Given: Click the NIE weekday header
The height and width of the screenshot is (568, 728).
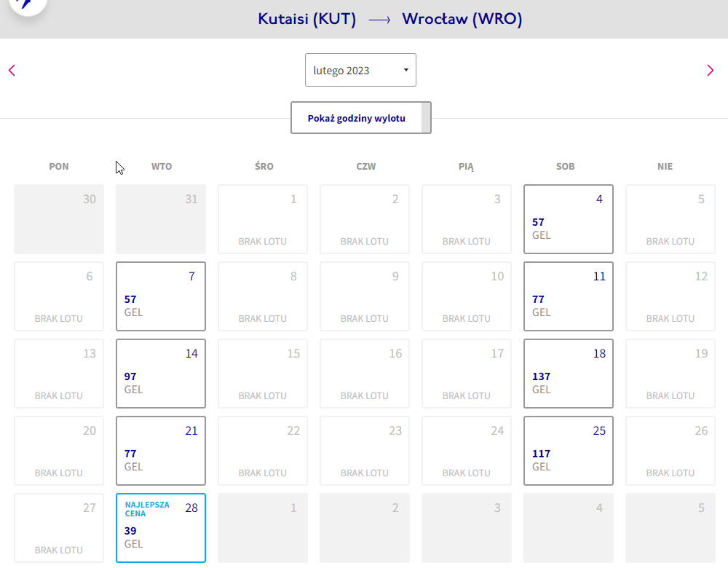Looking at the screenshot, I should point(665,166).
